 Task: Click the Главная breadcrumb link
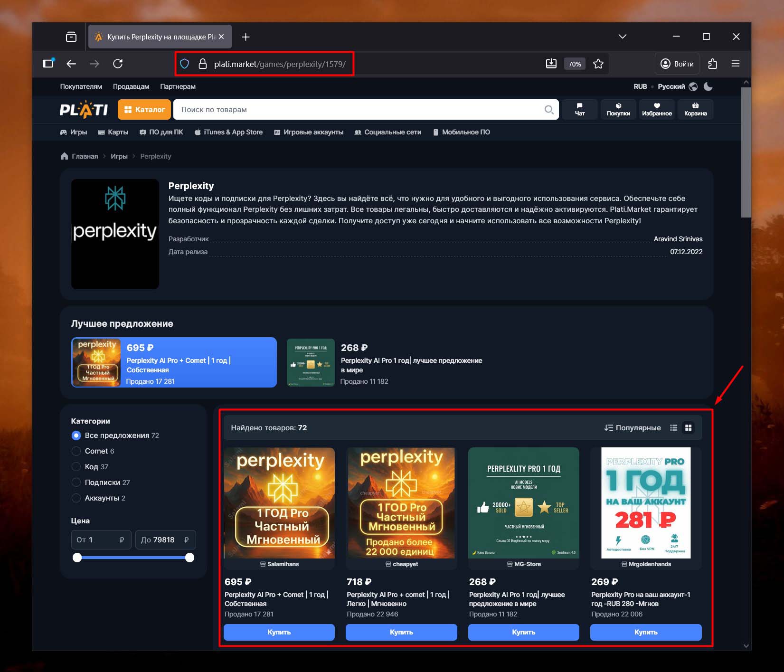pos(85,156)
